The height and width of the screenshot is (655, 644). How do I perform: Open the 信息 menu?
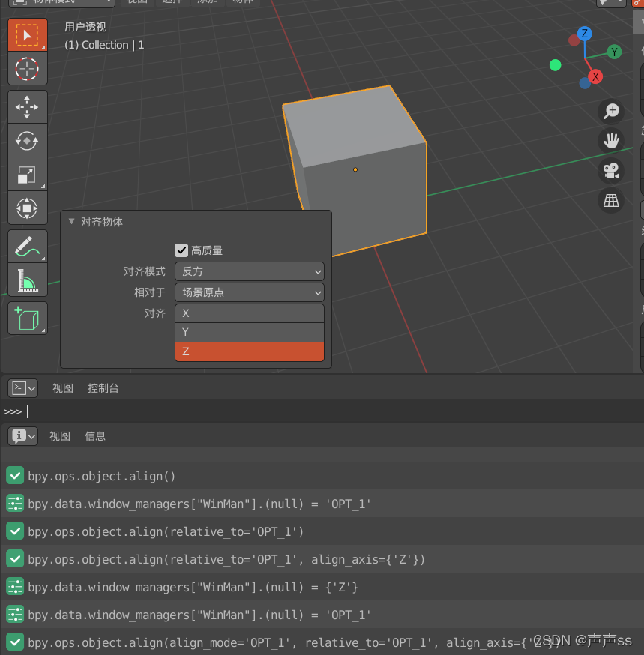click(95, 436)
